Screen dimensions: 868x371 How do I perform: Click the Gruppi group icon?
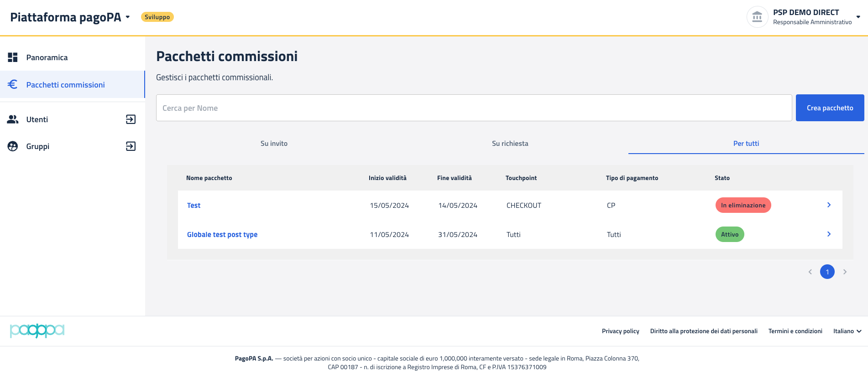13,146
